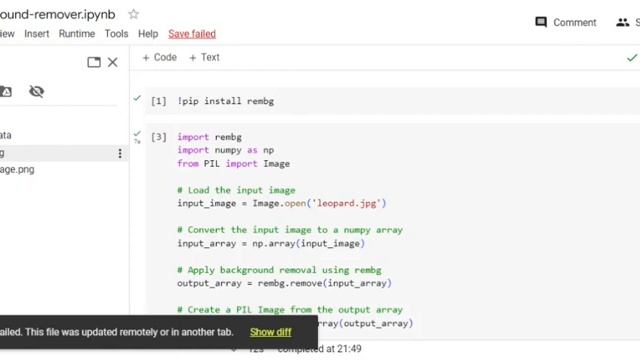This screenshot has width=640, height=360.
Task: Click the runtime connected checkmark icon
Action: coord(632,58)
